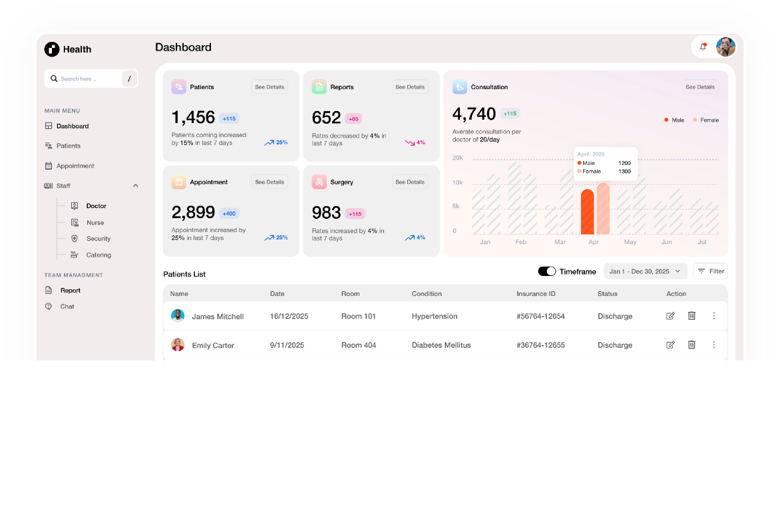Click the April Male orange bar
780x532 pixels.
587,212
